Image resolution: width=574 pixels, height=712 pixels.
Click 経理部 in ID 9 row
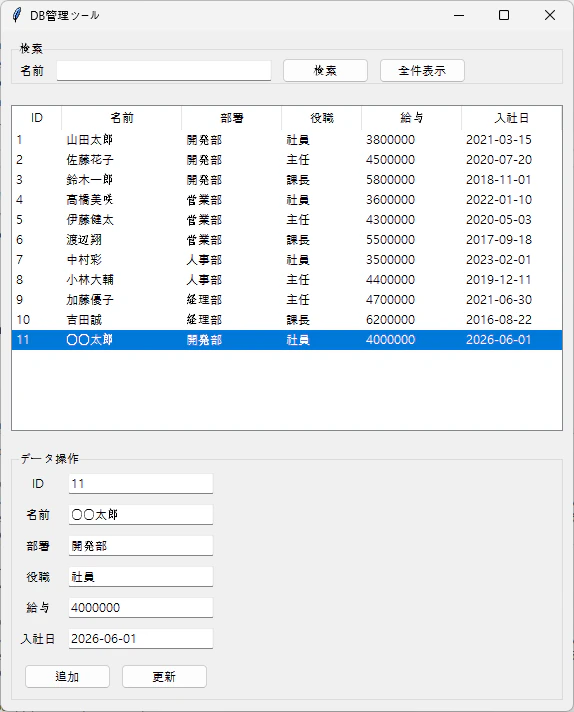204,300
